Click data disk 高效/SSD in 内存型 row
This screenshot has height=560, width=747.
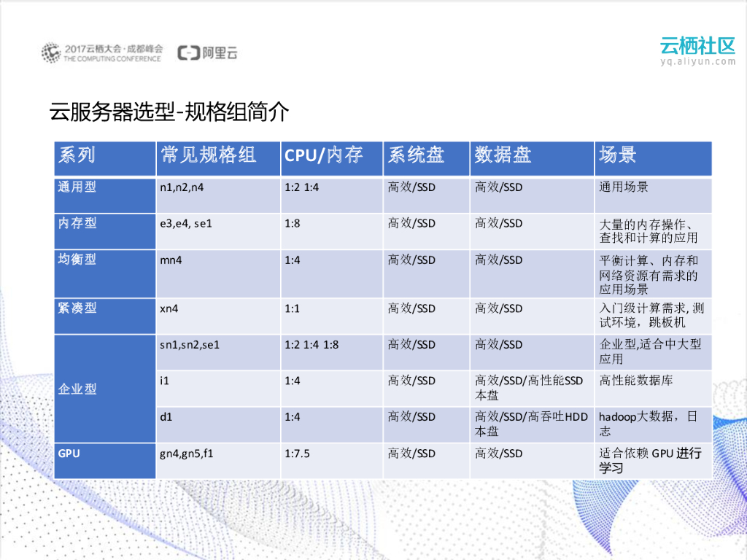[x=532, y=231]
